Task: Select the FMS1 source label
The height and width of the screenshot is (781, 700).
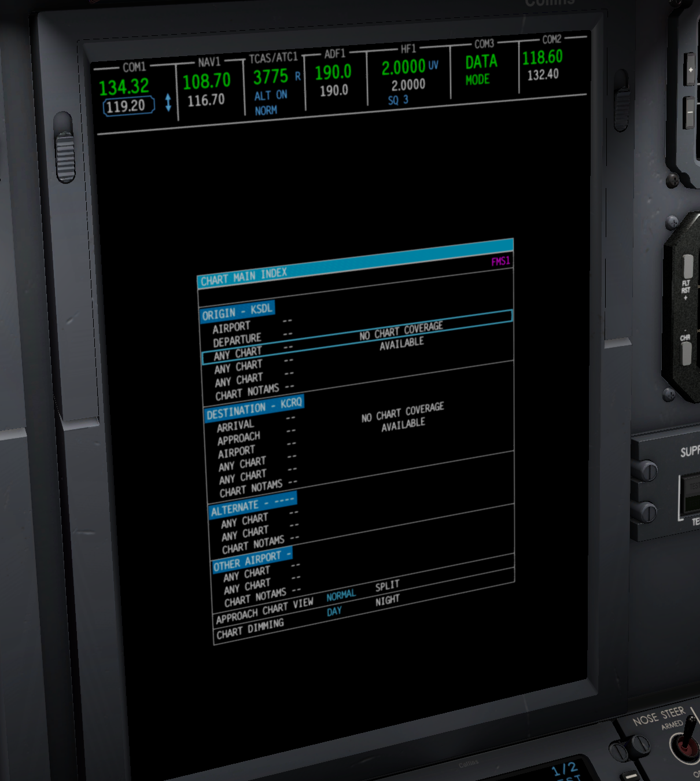Action: coord(500,261)
